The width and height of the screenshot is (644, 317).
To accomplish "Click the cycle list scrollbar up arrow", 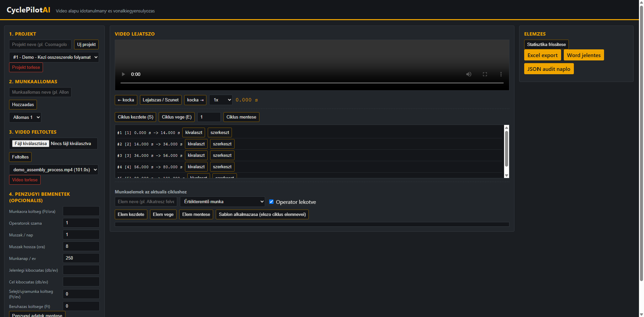I will 507,128.
